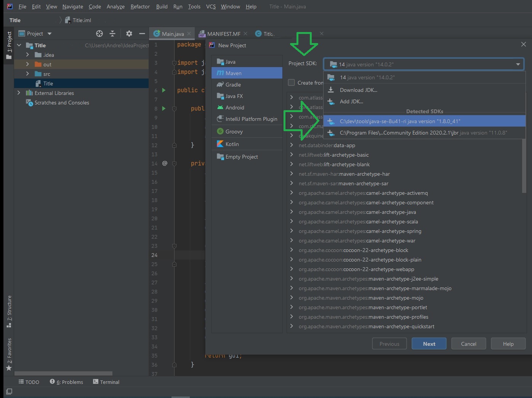Select the lift-archetype-basic archetype
This screenshot has height=398, width=532.
point(333,155)
